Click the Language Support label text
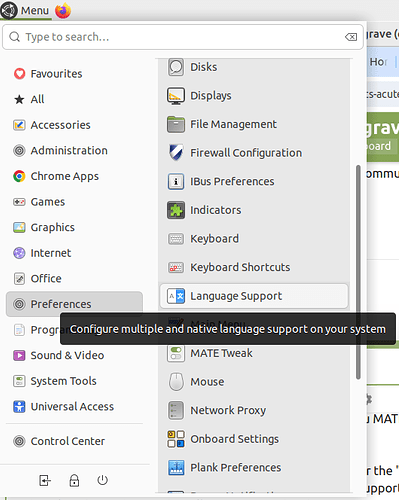Viewport: 399px width, 500px height. (236, 296)
